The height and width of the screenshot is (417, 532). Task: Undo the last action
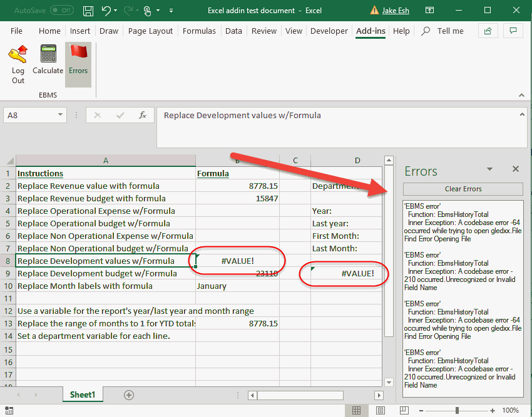pos(106,11)
